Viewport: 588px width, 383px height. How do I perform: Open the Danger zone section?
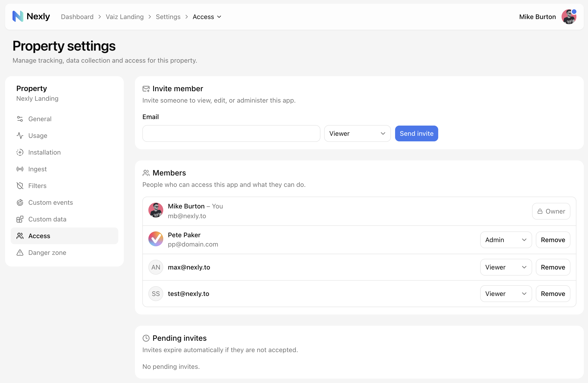tap(64, 253)
